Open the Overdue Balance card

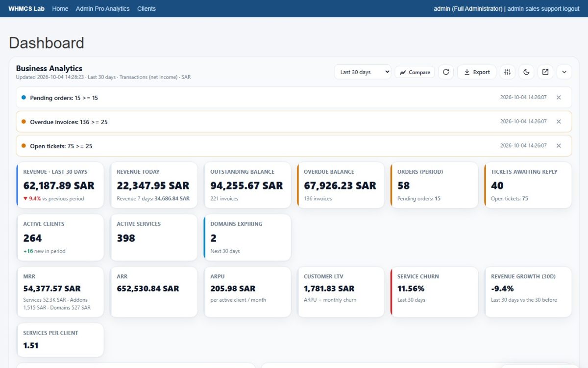coord(341,185)
